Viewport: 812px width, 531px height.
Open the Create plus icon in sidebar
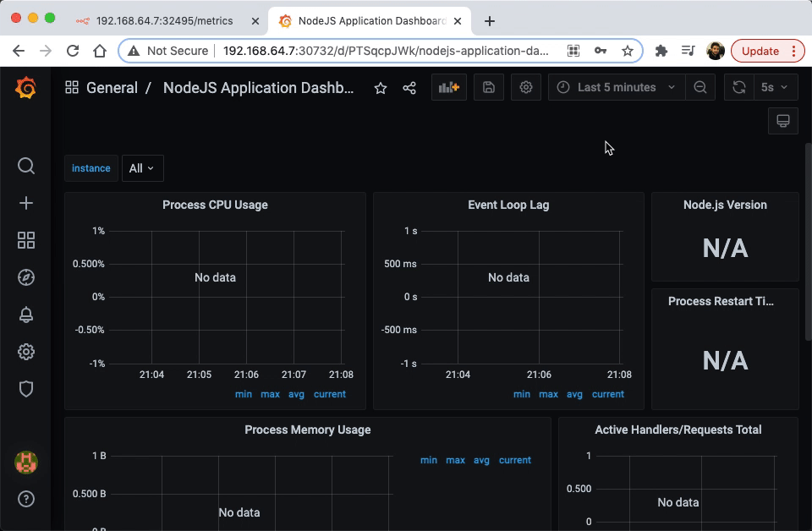click(x=26, y=203)
